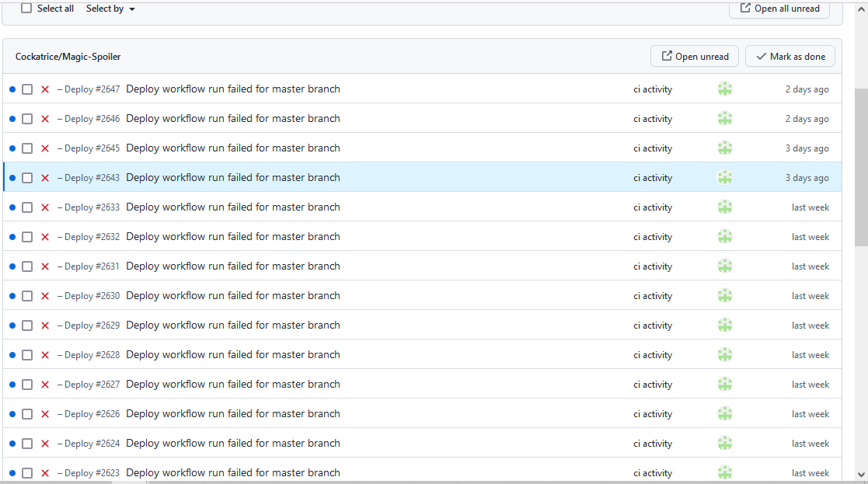The image size is (868, 484).
Task: Click the Open unread button
Action: pyautogui.click(x=694, y=56)
